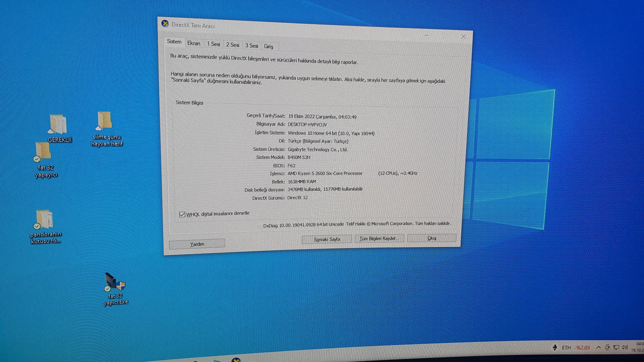
Task: Switch to the Ekran tab
Action: click(194, 43)
